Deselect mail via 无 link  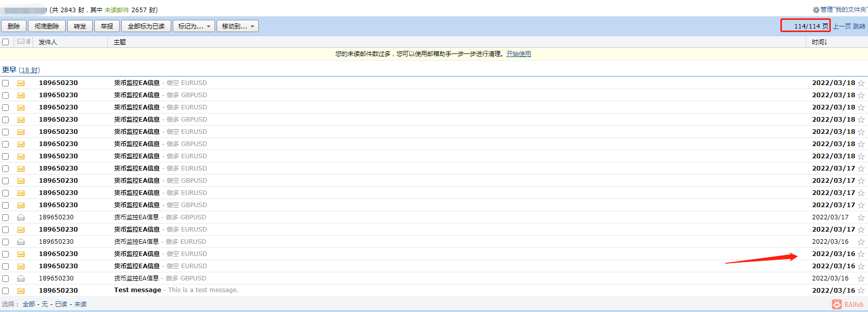point(45,304)
